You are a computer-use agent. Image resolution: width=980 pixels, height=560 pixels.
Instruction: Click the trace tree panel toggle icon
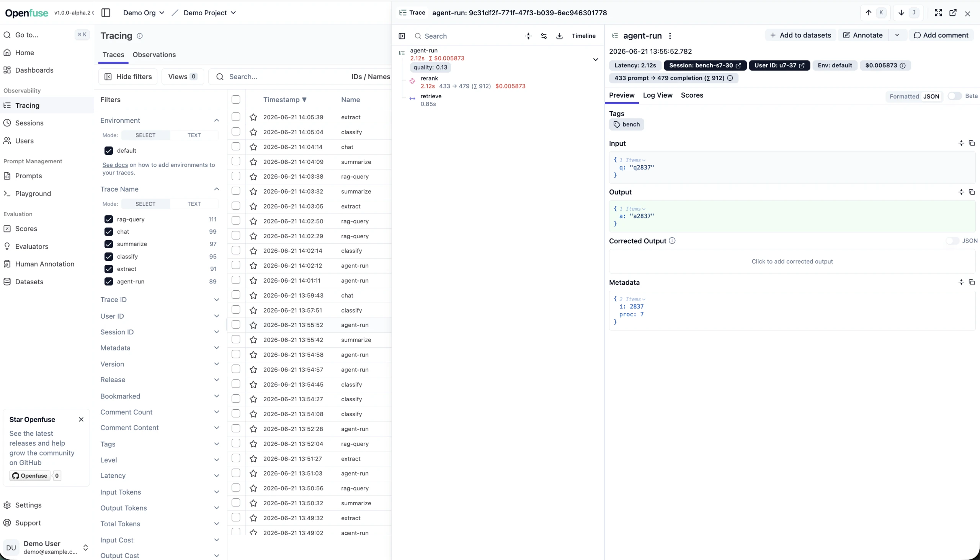(402, 36)
